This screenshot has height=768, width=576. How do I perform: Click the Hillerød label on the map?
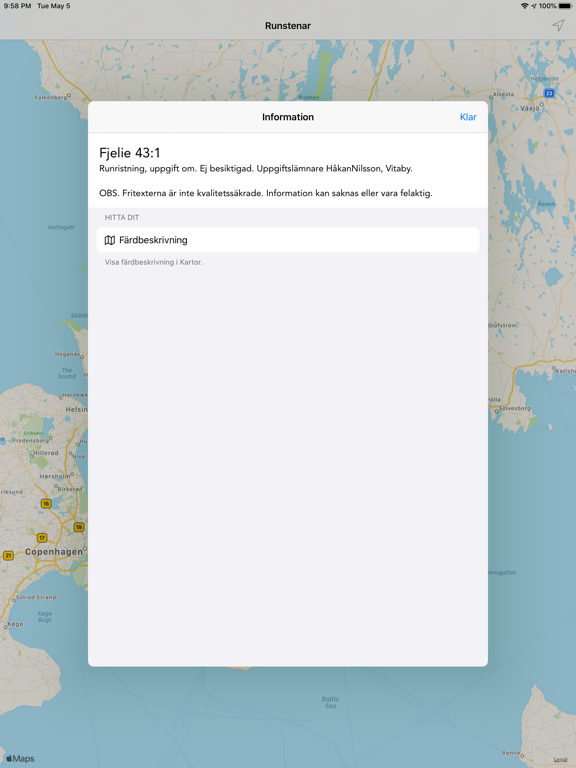pyautogui.click(x=45, y=453)
